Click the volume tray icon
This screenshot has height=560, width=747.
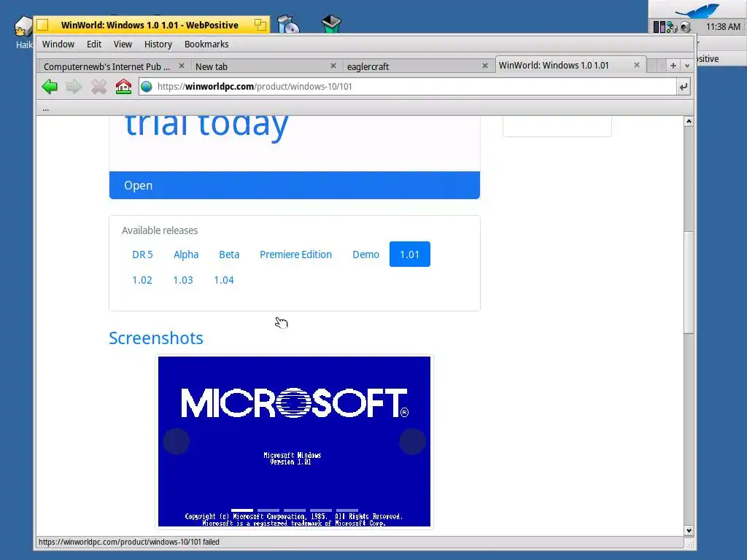click(686, 27)
